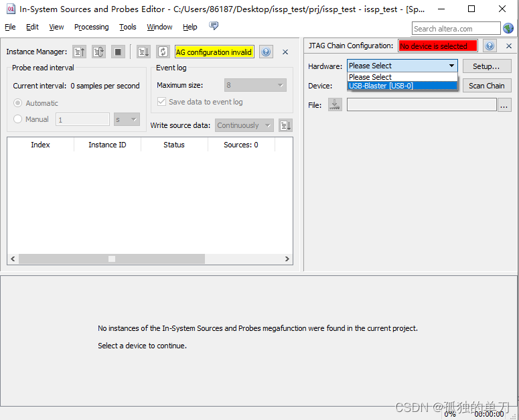Click the Setup... button
The width and height of the screenshot is (519, 420).
tap(487, 66)
